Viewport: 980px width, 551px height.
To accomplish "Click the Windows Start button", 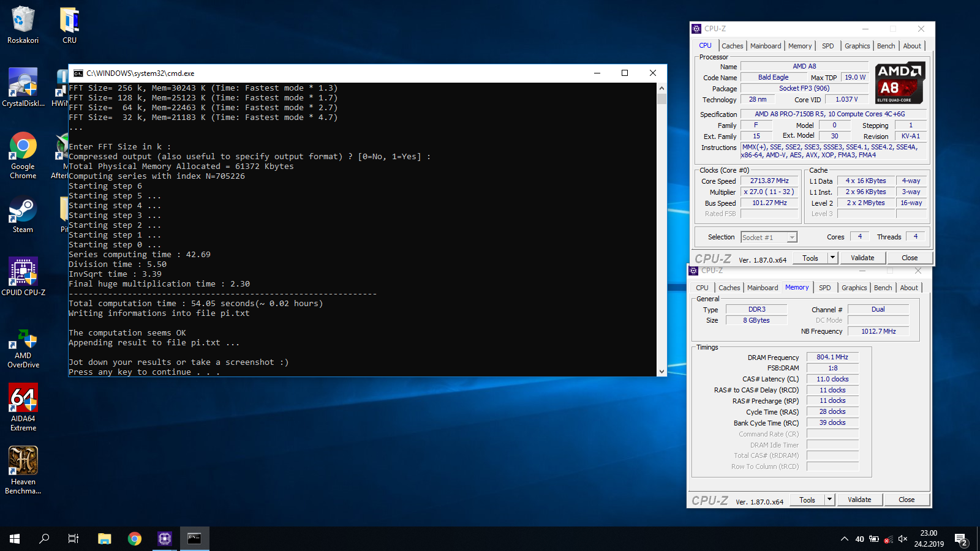I will [15, 539].
